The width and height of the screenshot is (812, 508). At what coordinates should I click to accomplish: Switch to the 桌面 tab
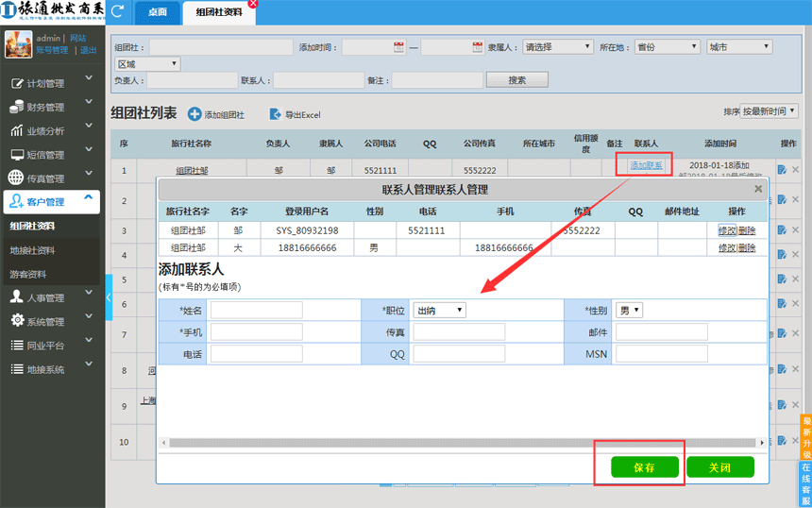coord(158,12)
